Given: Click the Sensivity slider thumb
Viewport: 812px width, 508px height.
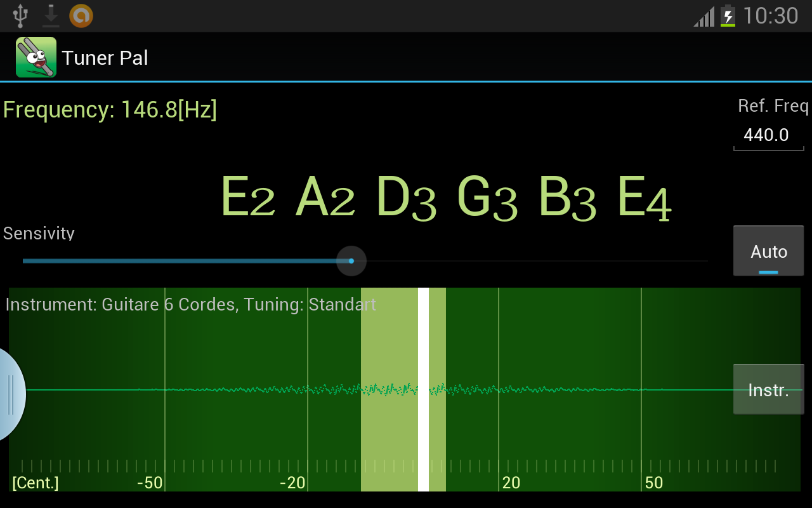Looking at the screenshot, I should [x=351, y=261].
